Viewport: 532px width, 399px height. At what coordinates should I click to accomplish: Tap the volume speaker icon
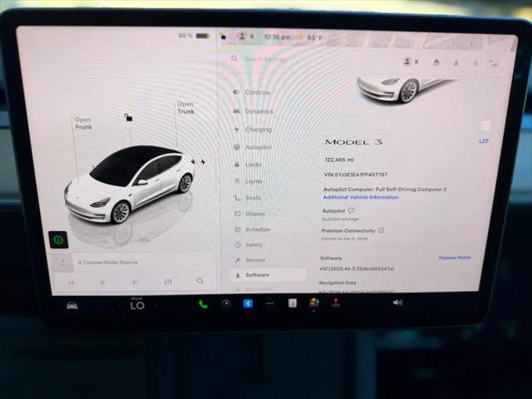(x=397, y=302)
